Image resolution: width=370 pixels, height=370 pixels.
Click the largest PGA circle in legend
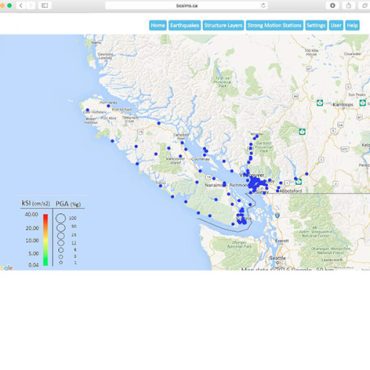click(61, 218)
